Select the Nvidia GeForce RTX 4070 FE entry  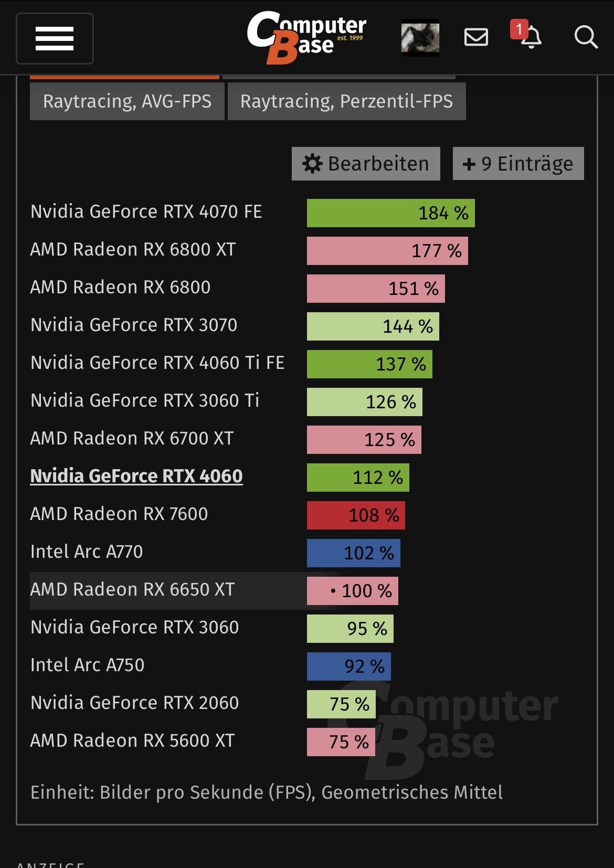[146, 212]
